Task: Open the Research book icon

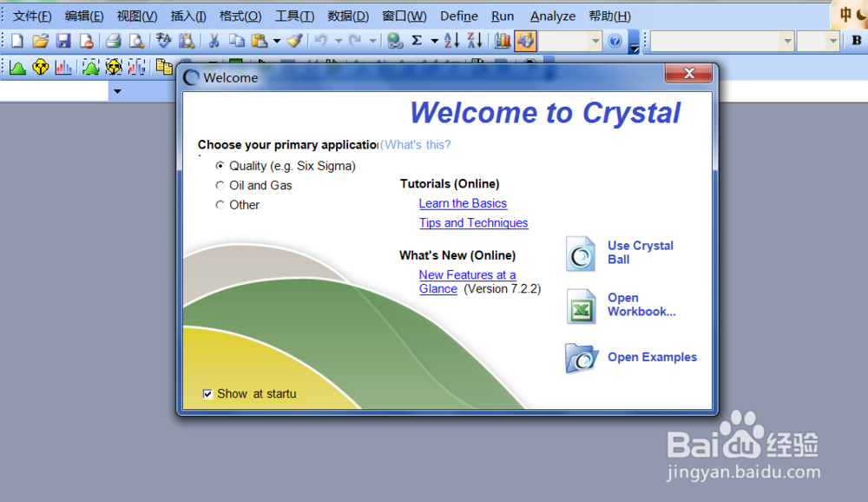Action: (187, 41)
